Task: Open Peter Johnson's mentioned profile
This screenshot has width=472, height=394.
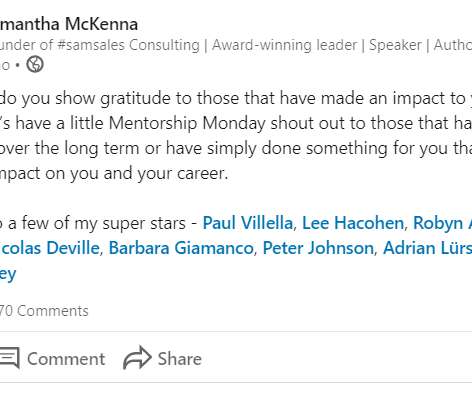Action: point(318,248)
